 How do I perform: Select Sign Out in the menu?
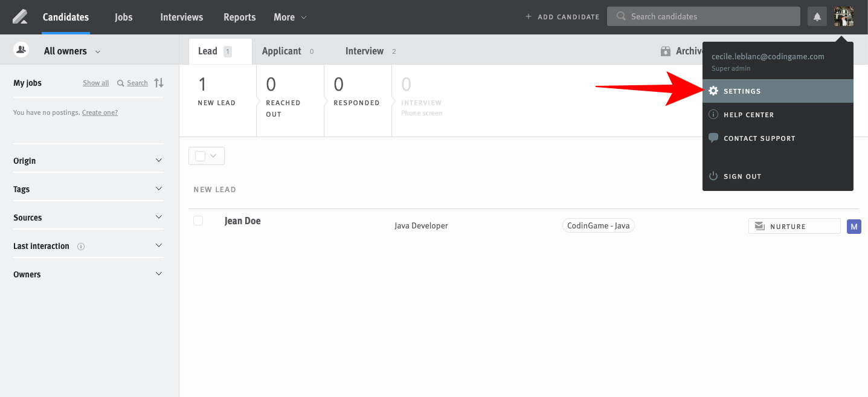coord(742,176)
